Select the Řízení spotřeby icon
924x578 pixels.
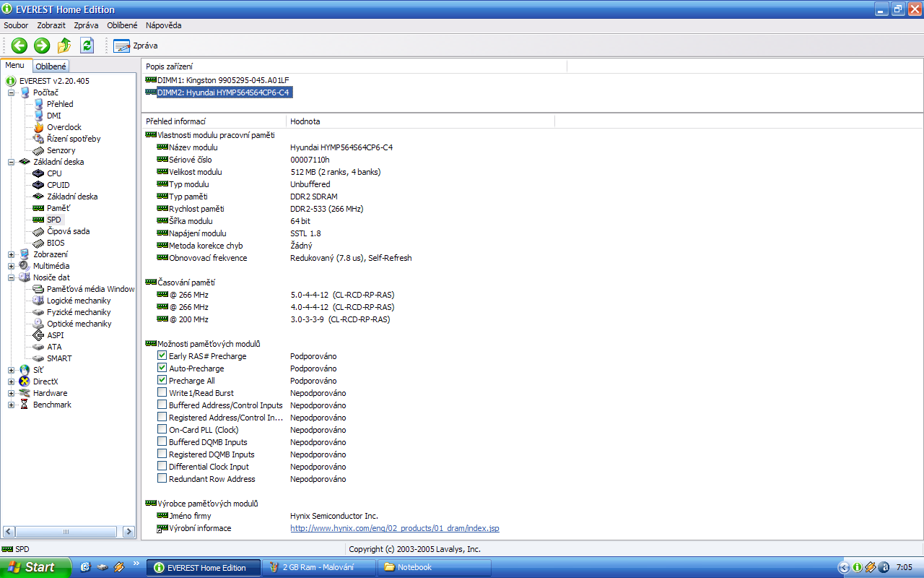point(39,139)
